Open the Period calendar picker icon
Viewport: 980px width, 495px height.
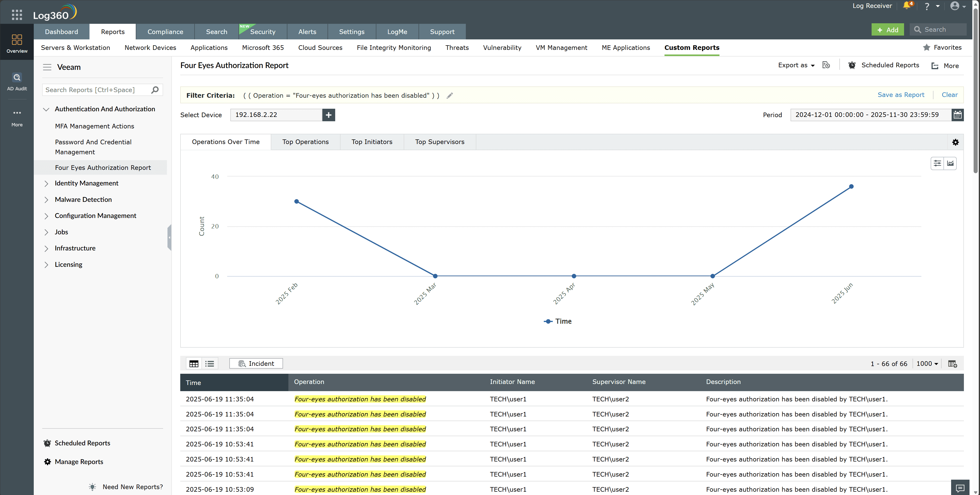pyautogui.click(x=958, y=115)
